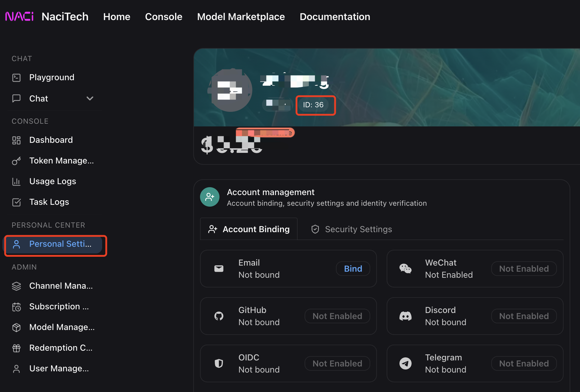Click the Dashboard grid icon
The height and width of the screenshot is (392, 580).
(x=16, y=140)
